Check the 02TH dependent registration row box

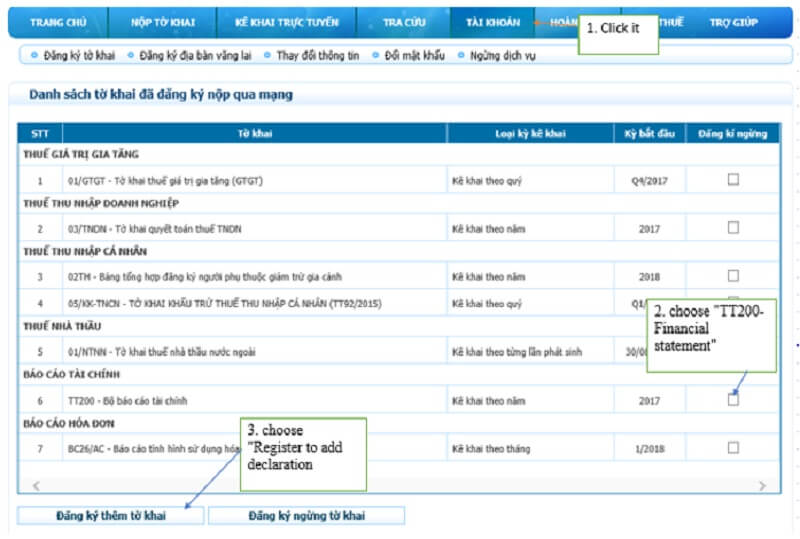[733, 276]
